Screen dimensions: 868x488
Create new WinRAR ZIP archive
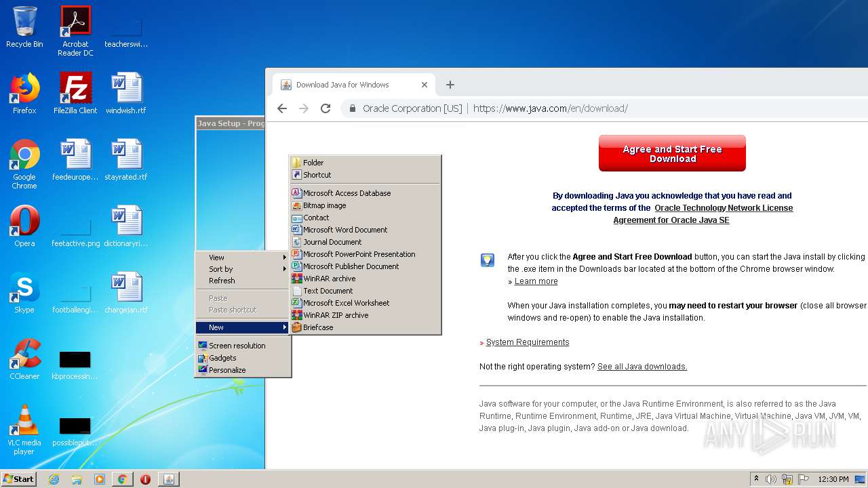(366, 315)
